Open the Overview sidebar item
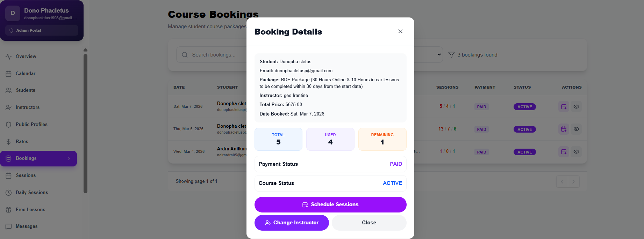The height and width of the screenshot is (239, 644). (26, 57)
